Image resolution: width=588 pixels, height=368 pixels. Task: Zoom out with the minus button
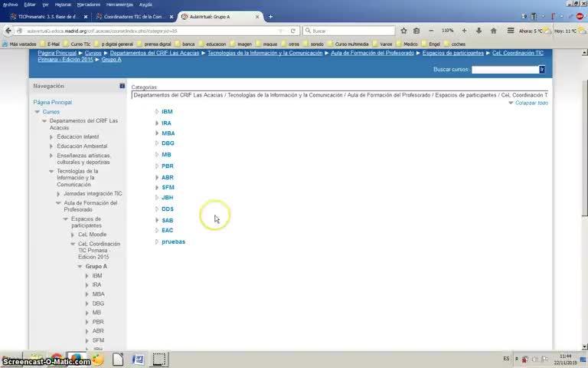pyautogui.click(x=431, y=31)
